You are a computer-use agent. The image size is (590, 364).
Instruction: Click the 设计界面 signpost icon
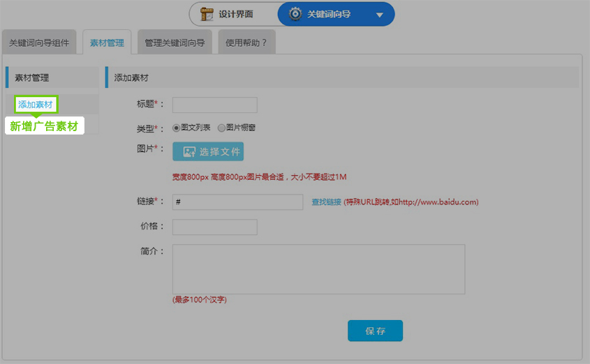(207, 14)
